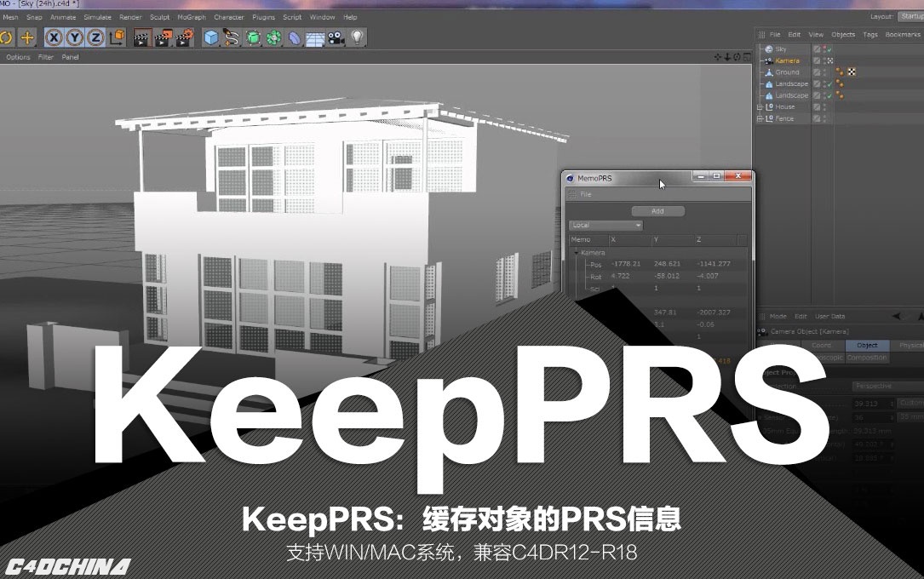The height and width of the screenshot is (579, 924).
Task: Add a Light bulb object
Action: click(357, 37)
